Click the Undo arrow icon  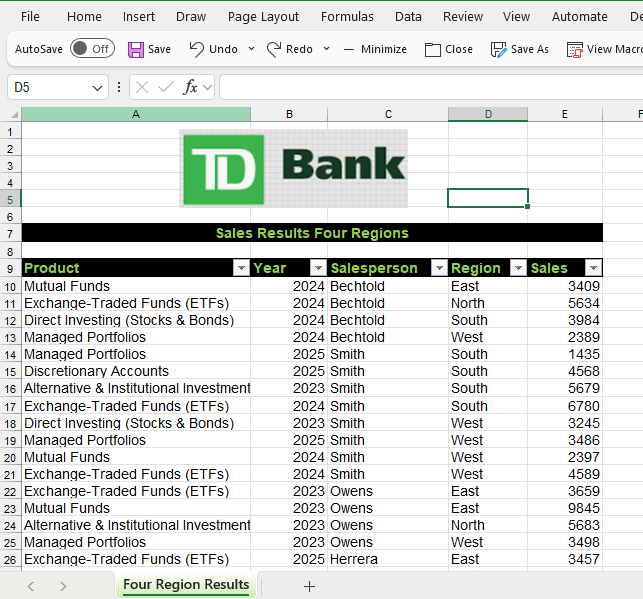(197, 49)
